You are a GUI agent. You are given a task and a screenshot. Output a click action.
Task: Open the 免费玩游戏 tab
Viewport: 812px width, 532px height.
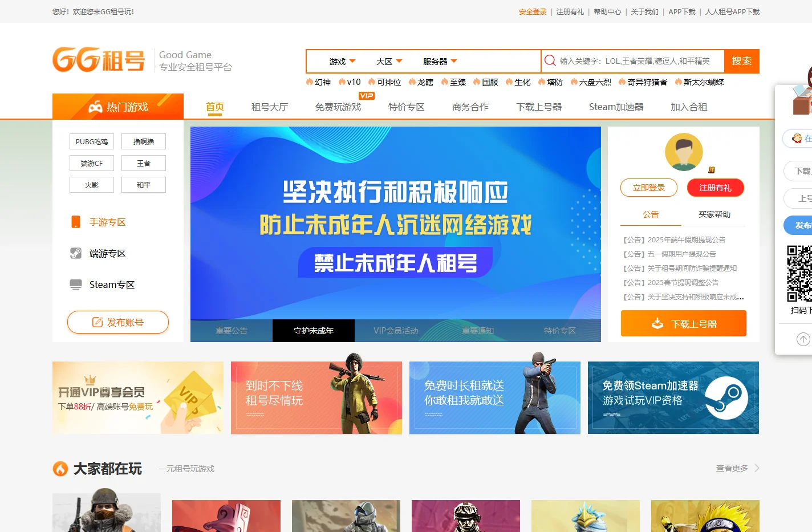[338, 107]
